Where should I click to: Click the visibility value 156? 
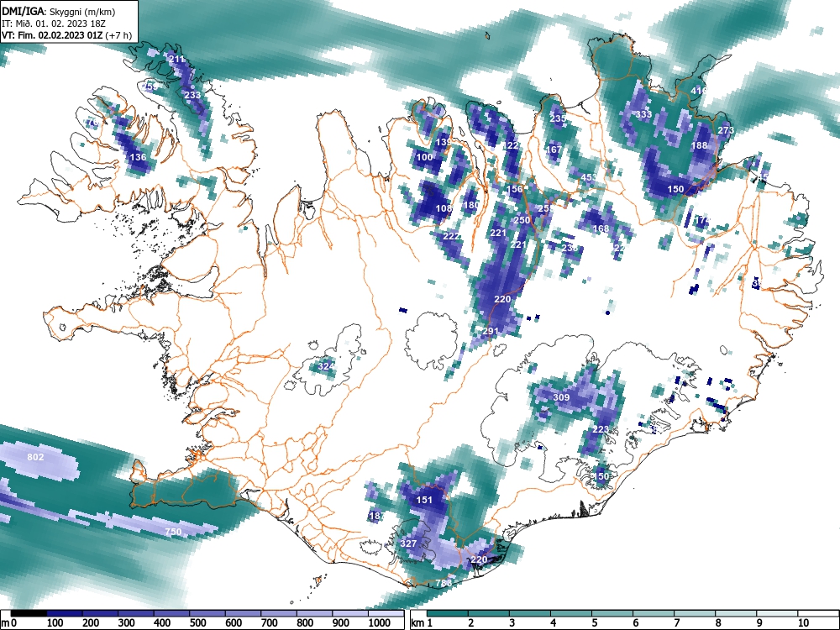click(x=514, y=189)
